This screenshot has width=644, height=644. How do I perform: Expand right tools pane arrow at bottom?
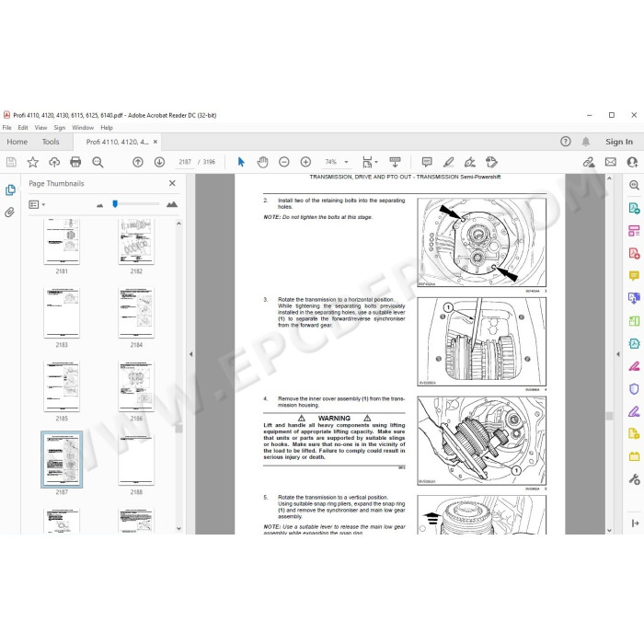[635, 523]
